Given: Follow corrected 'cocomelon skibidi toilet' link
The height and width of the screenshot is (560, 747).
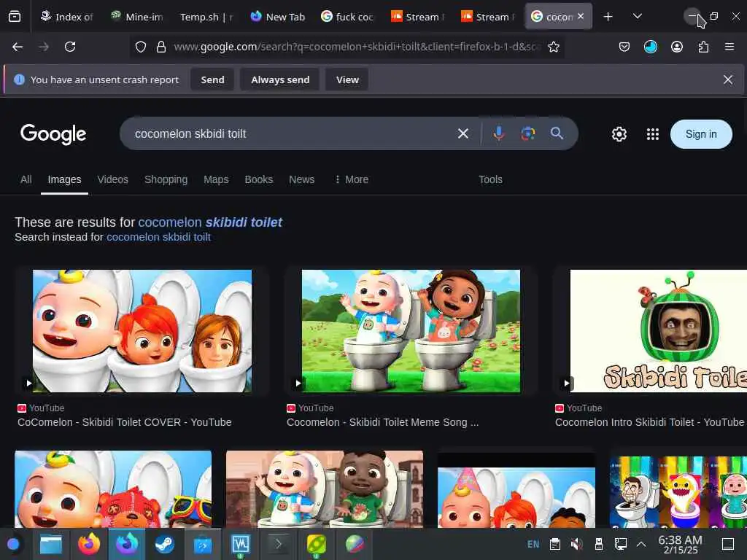Looking at the screenshot, I should [210, 222].
